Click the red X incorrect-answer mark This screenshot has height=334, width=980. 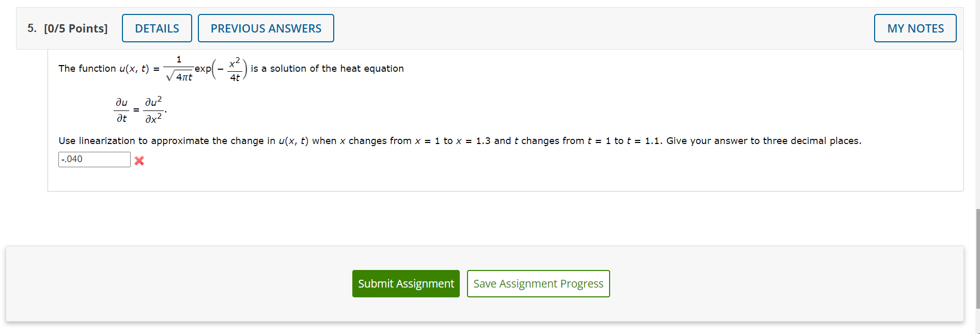(138, 161)
